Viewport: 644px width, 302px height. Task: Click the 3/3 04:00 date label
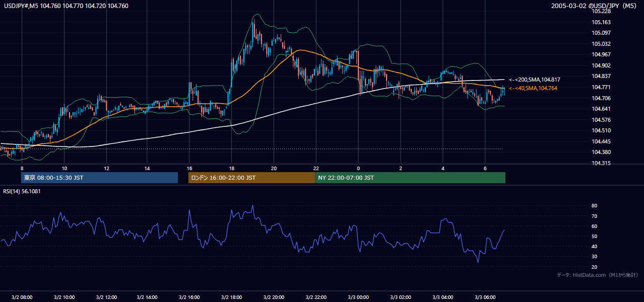(x=443, y=297)
